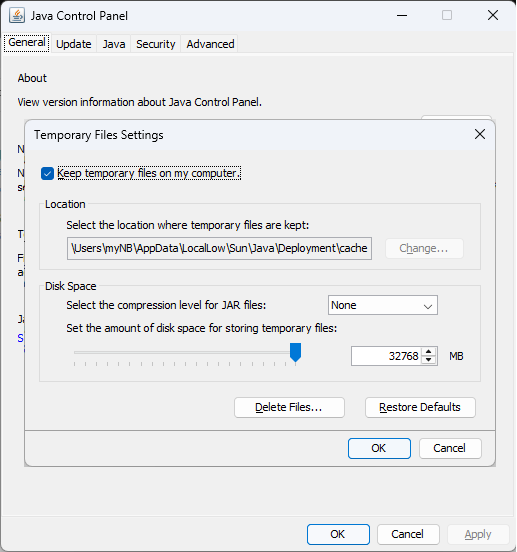The width and height of the screenshot is (517, 552).
Task: Confirm Temporary Files Settings with OK
Action: (379, 448)
